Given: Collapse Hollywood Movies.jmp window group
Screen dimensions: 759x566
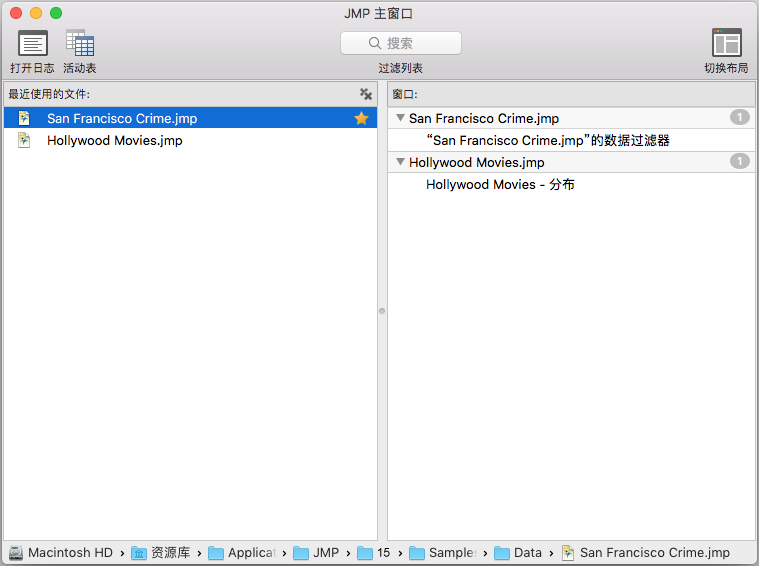Looking at the screenshot, I should (400, 162).
